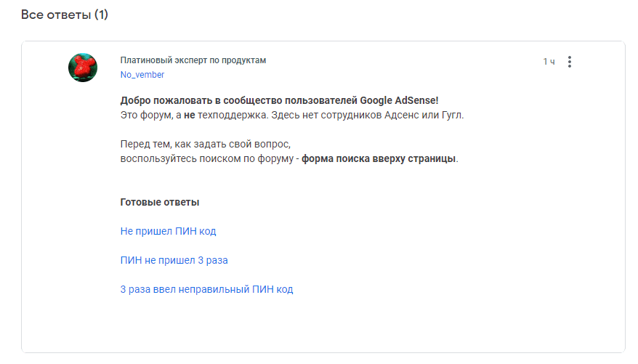This screenshot has width=638, height=364.
Task: Open the "Не пришел ПИН код" link
Action: (168, 231)
